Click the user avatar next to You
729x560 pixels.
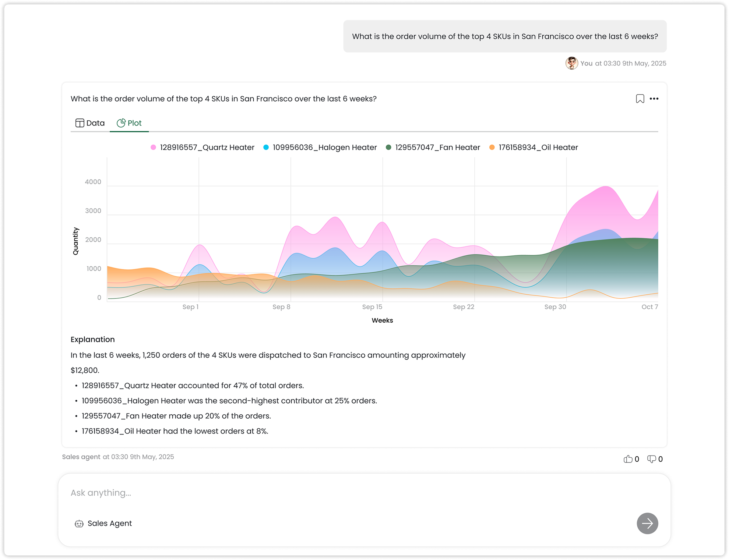(x=571, y=63)
